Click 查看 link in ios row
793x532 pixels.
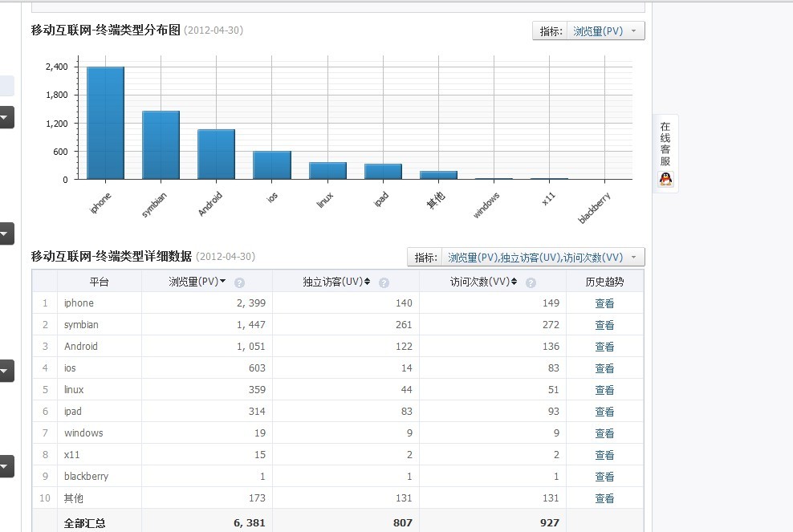[x=604, y=368]
